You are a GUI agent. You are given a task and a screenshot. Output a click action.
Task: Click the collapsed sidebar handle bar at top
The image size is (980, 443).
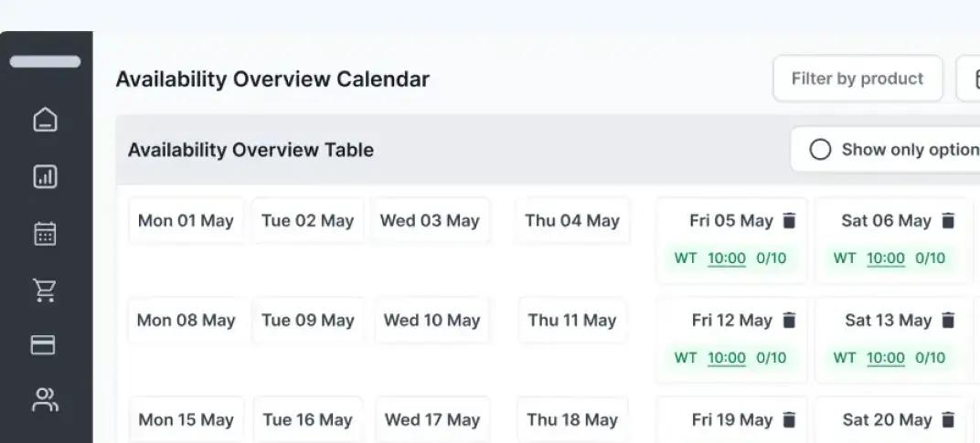pos(45,61)
